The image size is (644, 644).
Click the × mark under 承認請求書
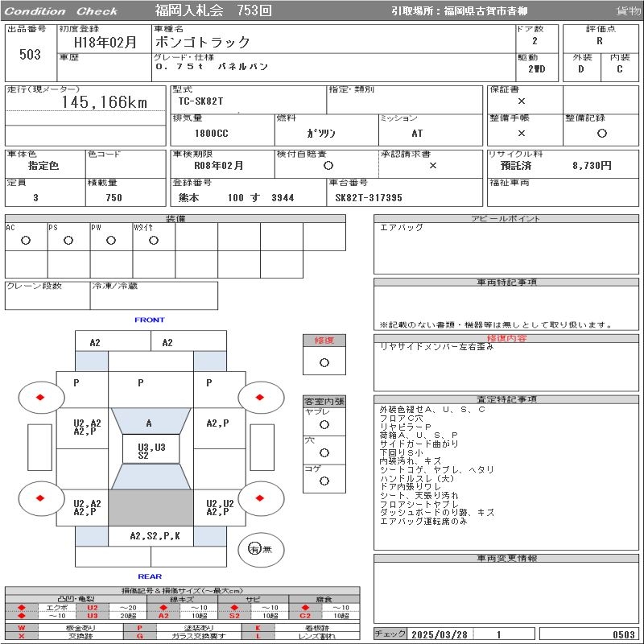[432, 166]
